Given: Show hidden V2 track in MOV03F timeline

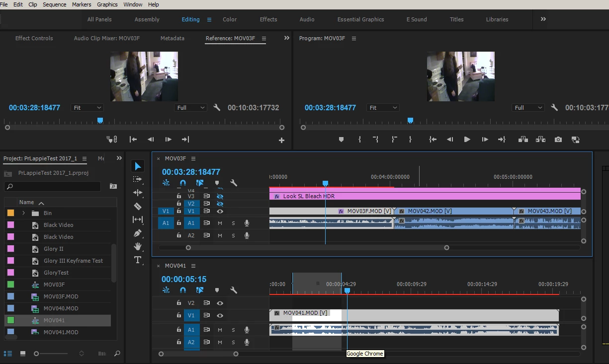Looking at the screenshot, I should pyautogui.click(x=220, y=204).
